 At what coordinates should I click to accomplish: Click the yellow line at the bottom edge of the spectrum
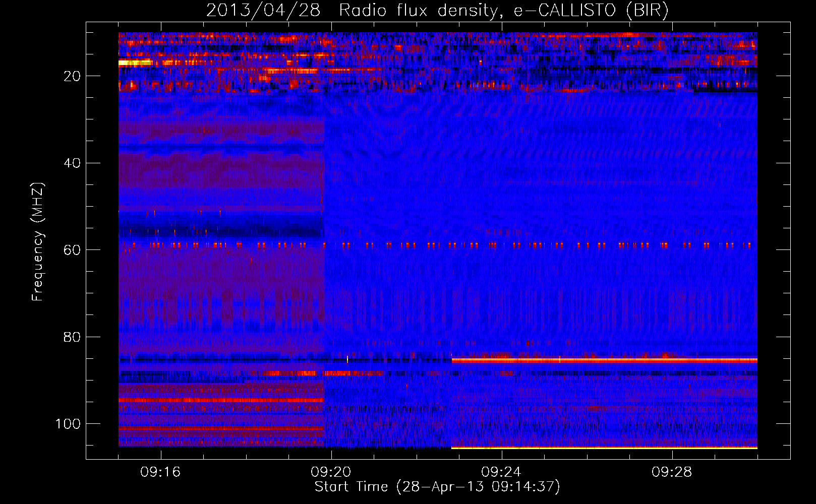[x=604, y=448]
